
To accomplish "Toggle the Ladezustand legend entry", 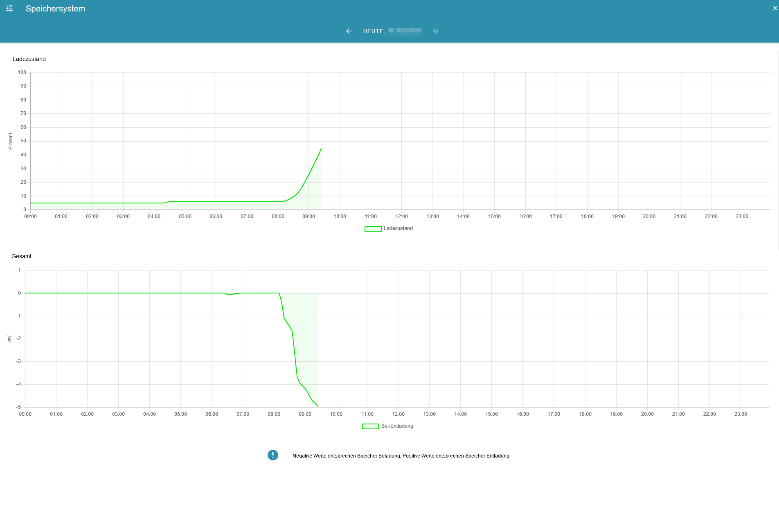I will click(x=389, y=228).
